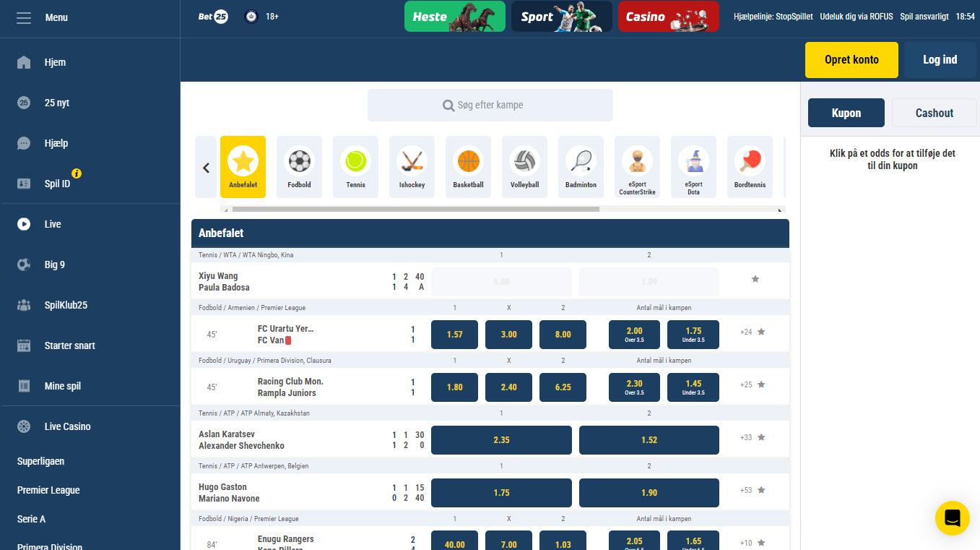Select Over 3.5 goals at 2.30
980x550 pixels.
(x=634, y=387)
